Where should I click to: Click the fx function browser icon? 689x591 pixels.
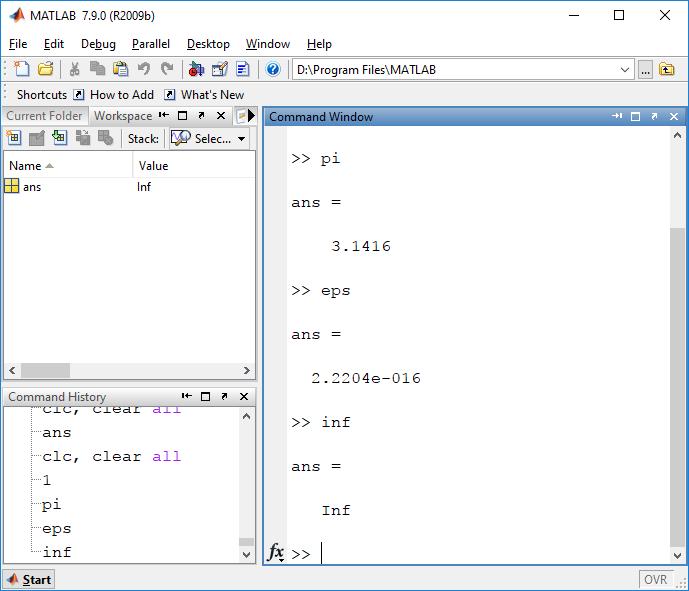[276, 552]
